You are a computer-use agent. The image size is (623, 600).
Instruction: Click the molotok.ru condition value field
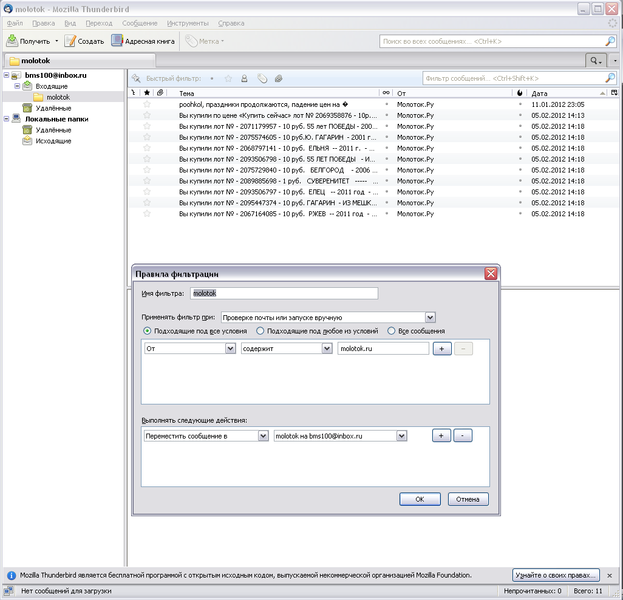coord(383,348)
